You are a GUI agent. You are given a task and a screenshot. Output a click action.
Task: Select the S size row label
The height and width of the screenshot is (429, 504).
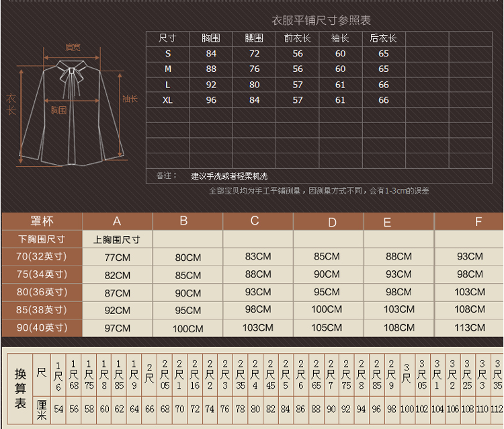(167, 54)
